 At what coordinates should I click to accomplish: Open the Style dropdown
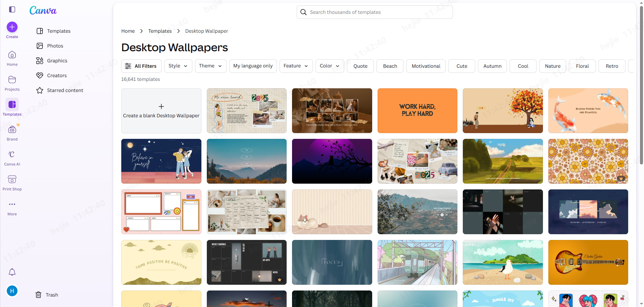pyautogui.click(x=178, y=66)
